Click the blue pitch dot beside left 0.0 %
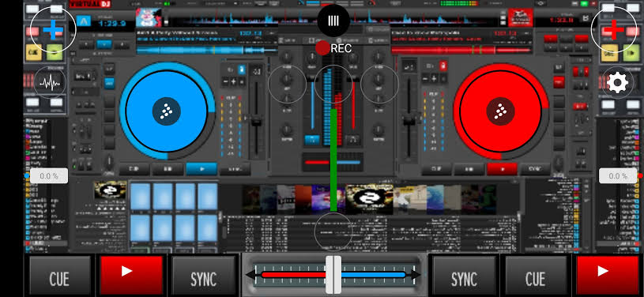644x297 pixels. tap(27, 176)
